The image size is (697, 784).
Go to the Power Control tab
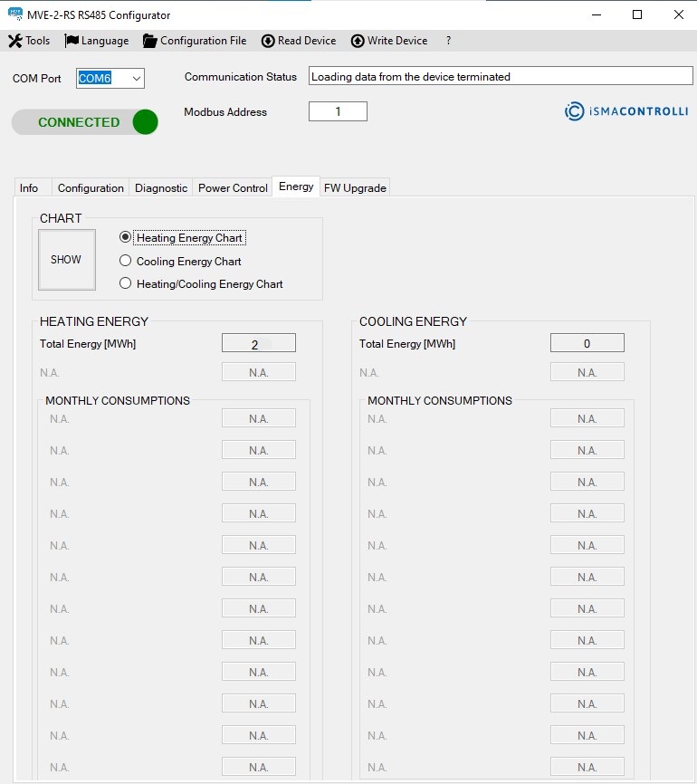click(233, 187)
